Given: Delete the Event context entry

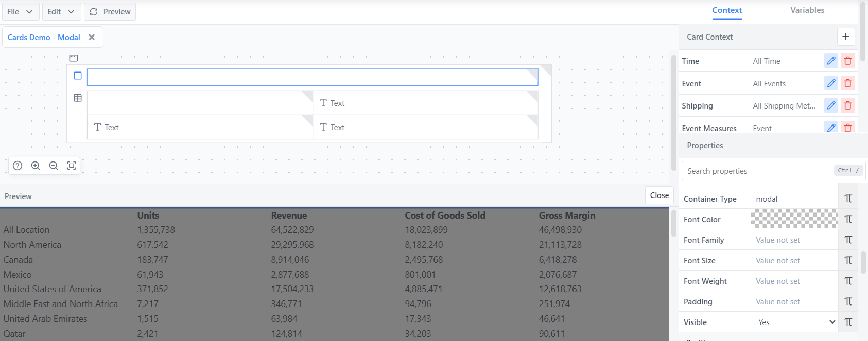Looking at the screenshot, I should pos(848,83).
